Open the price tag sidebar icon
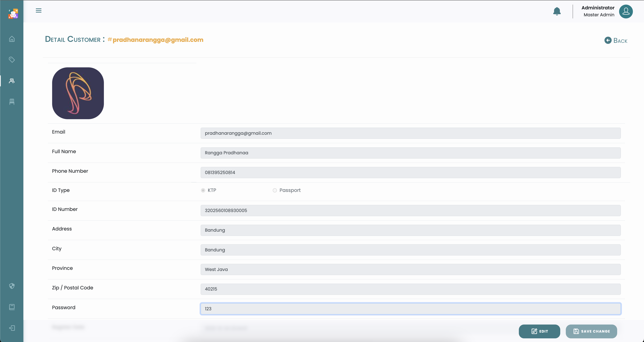The width and height of the screenshot is (644, 342). 12,59
